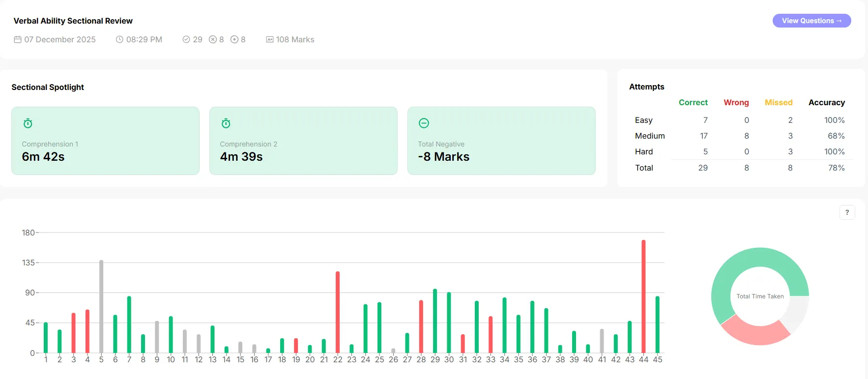Click the View Questions button
This screenshot has height=379, width=868.
[811, 21]
